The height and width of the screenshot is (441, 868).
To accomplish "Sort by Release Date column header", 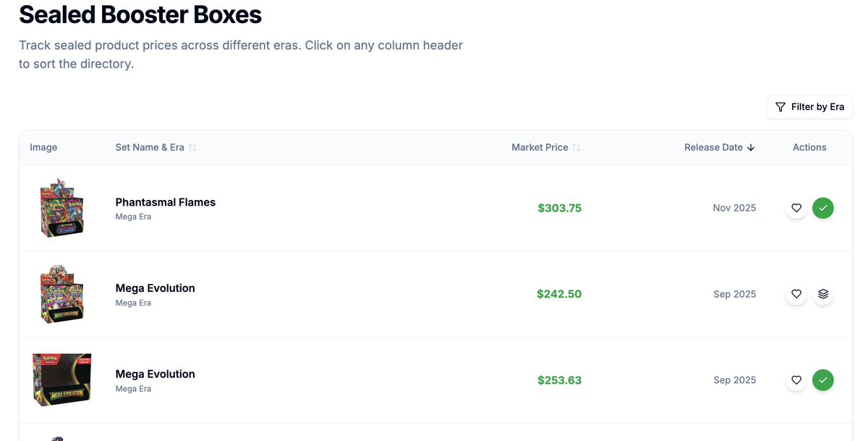I will pos(713,148).
